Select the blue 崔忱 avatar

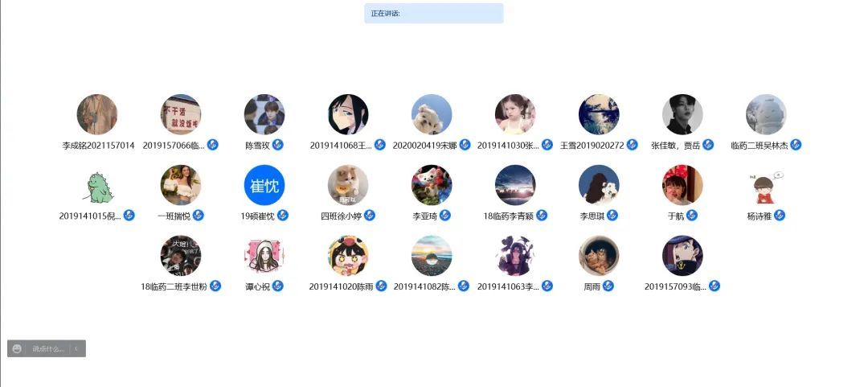click(x=264, y=185)
